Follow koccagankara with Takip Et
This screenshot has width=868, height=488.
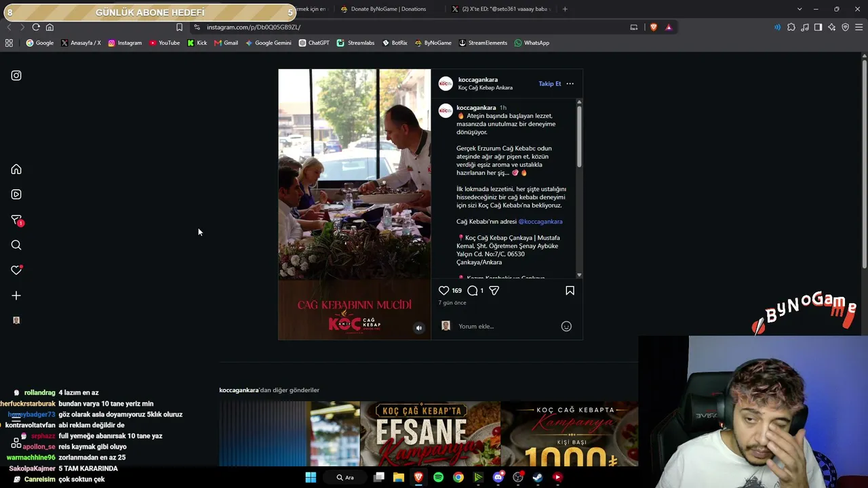(x=550, y=84)
